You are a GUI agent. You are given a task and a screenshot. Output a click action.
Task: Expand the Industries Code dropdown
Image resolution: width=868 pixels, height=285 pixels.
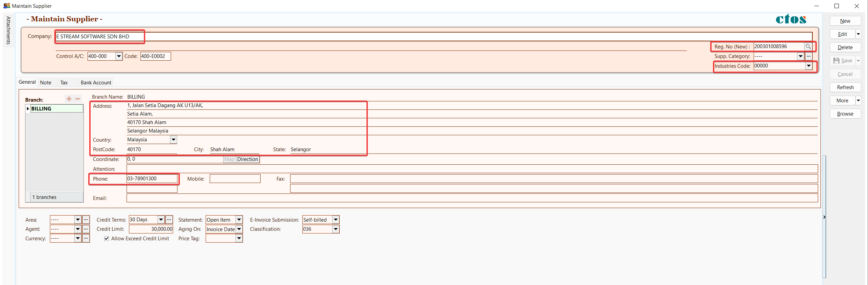(x=809, y=66)
